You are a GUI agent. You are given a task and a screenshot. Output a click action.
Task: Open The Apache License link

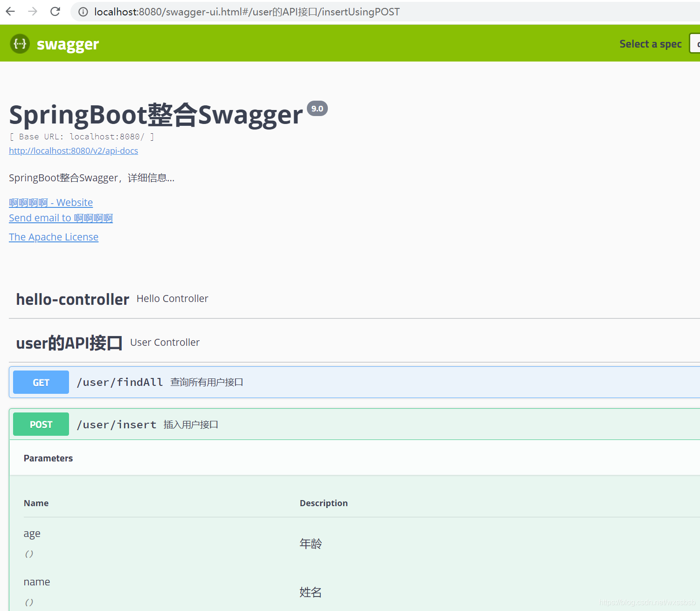click(54, 237)
